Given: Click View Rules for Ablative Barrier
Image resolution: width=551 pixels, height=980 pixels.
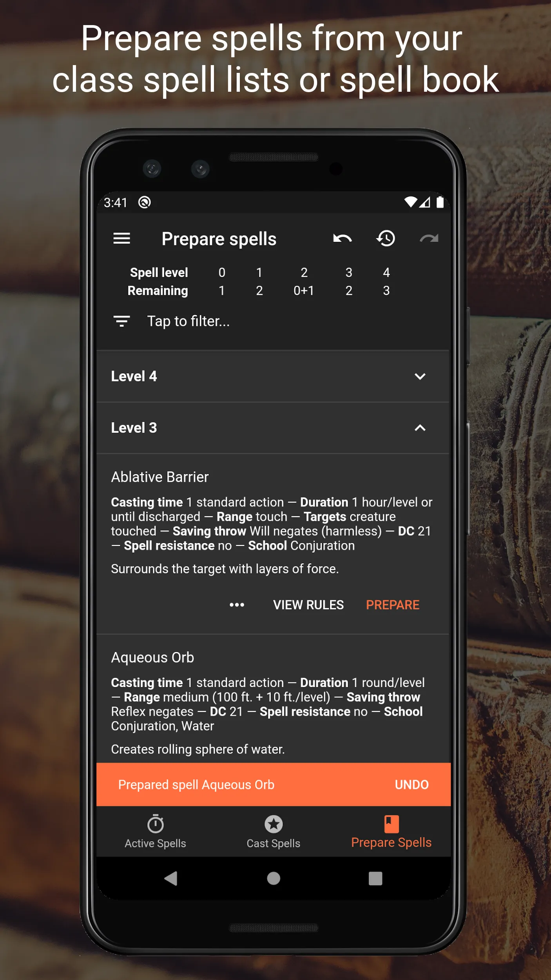Looking at the screenshot, I should tap(308, 605).
